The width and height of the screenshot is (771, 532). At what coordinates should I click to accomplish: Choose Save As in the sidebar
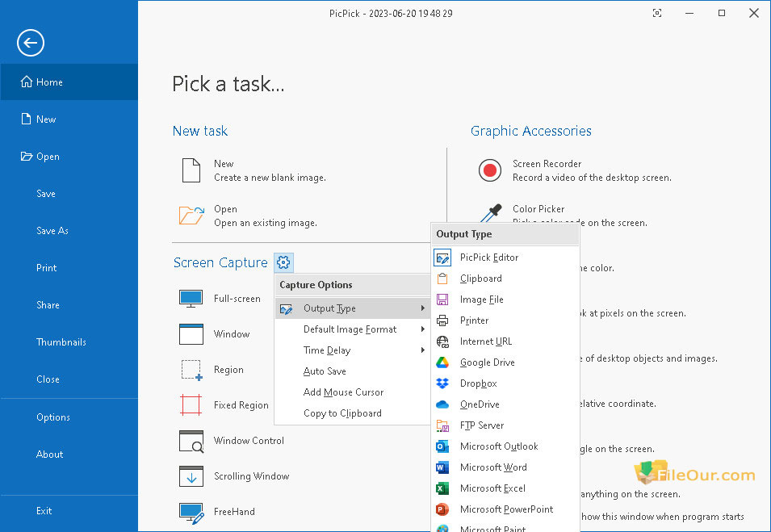point(69,231)
